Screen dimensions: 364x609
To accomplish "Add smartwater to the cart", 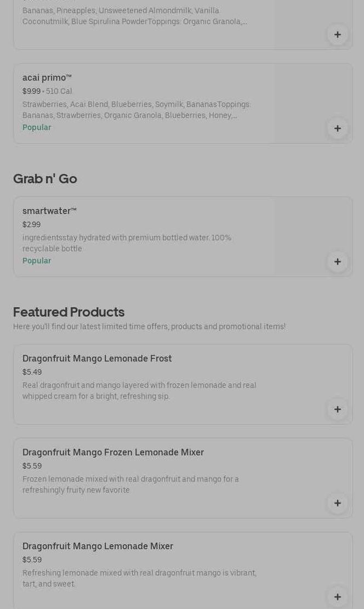I will 337,262.
